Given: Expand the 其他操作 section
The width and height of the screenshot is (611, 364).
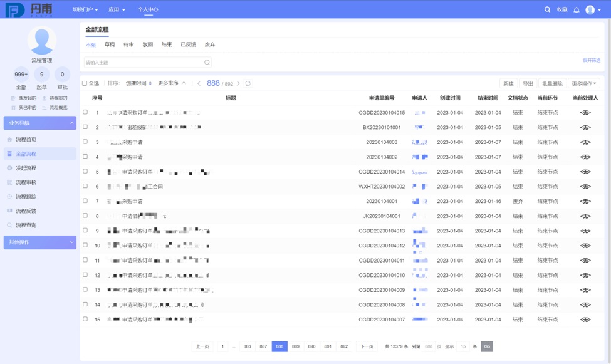Looking at the screenshot, I should coord(72,242).
